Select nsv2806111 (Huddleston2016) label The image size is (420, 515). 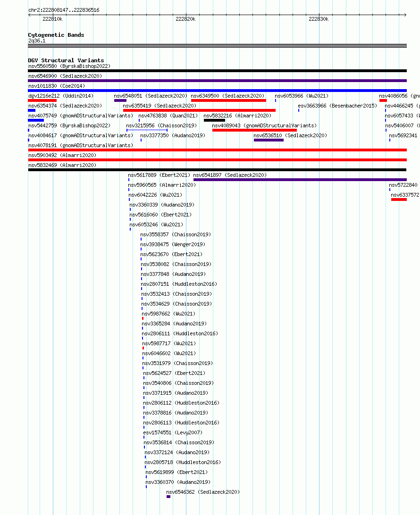[x=180, y=333]
